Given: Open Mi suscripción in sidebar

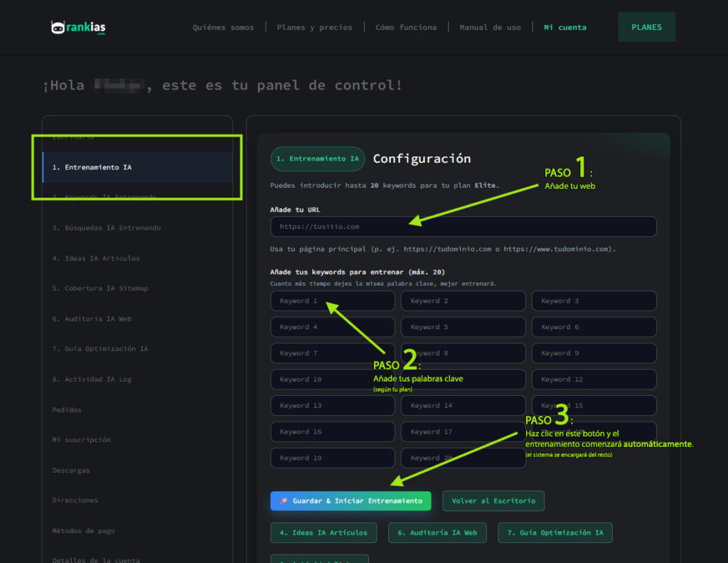Looking at the screenshot, I should 81,440.
